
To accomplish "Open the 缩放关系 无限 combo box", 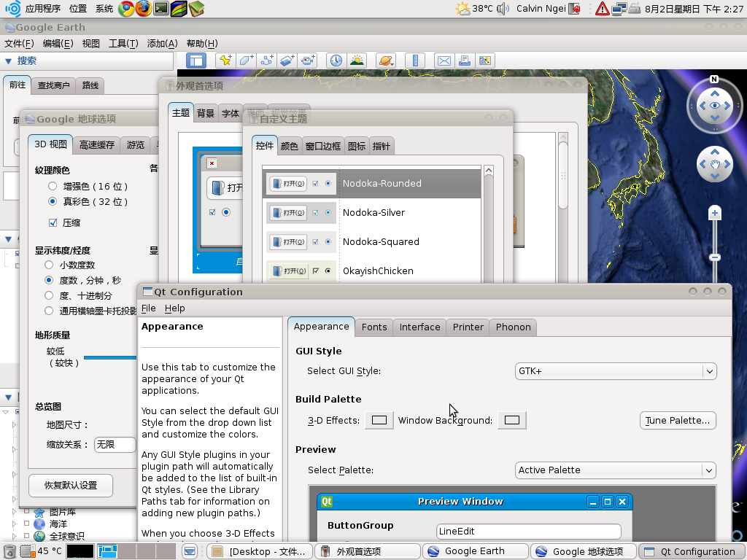I will coord(115,444).
